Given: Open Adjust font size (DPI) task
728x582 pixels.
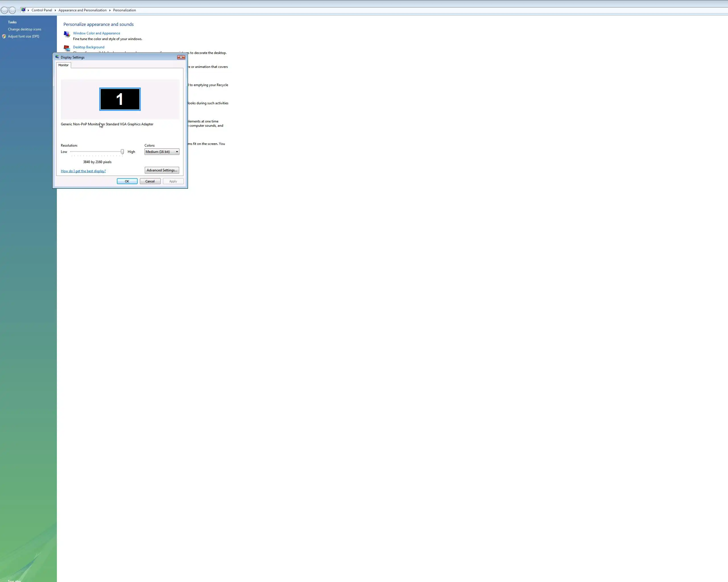Looking at the screenshot, I should (x=24, y=36).
